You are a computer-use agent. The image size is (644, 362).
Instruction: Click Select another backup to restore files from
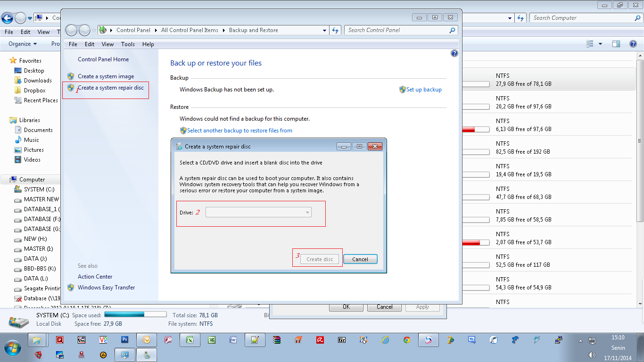(239, 131)
